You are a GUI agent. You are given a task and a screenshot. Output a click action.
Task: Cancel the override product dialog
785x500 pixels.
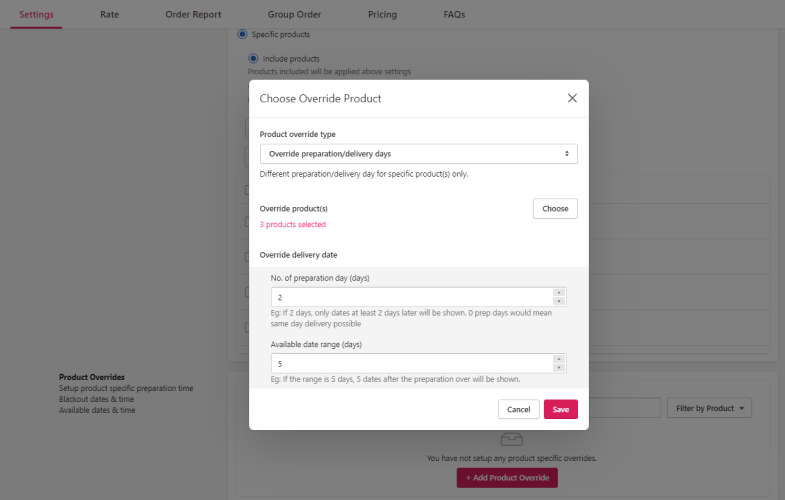pyautogui.click(x=518, y=409)
